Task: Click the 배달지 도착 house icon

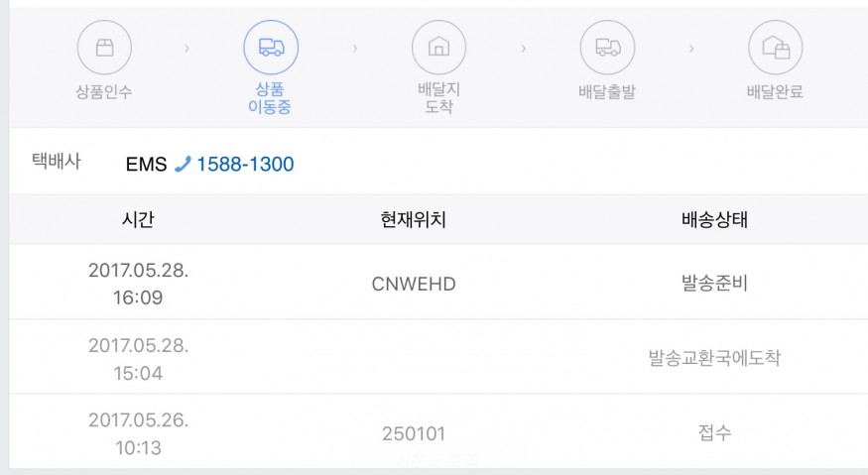Action: pyautogui.click(x=439, y=48)
